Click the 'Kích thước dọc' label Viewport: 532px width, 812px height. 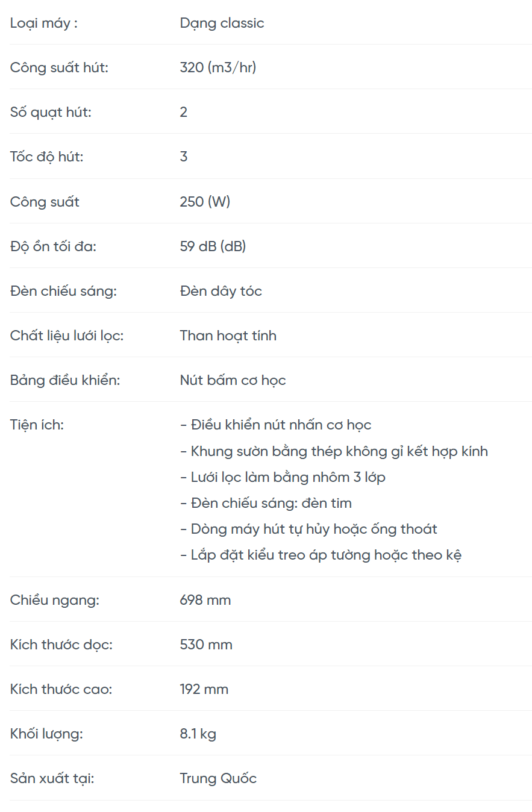coord(61,645)
